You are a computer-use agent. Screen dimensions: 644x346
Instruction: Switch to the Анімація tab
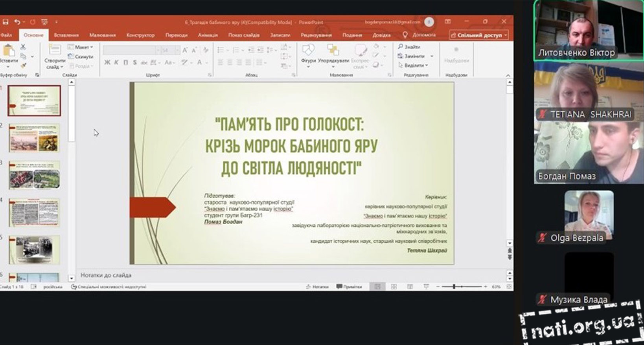click(208, 35)
